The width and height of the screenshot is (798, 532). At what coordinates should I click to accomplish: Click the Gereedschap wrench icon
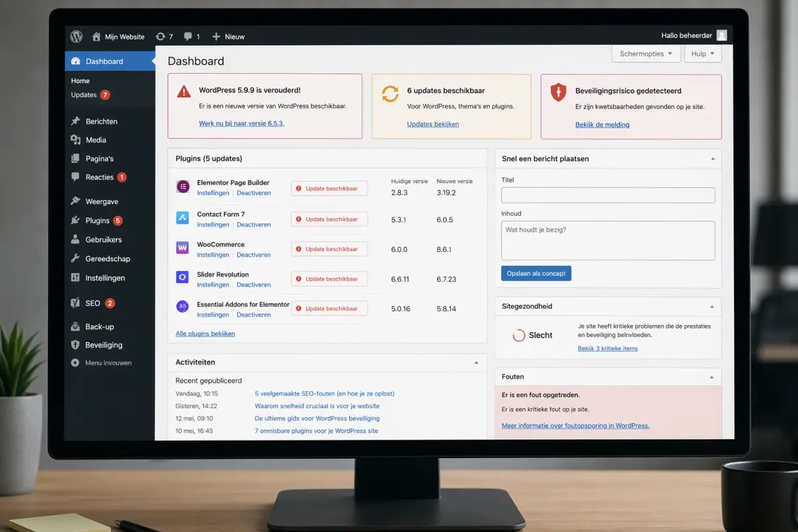(75, 259)
